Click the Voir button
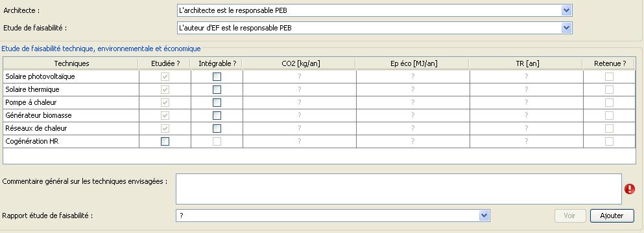This screenshot has width=644, height=233. pos(569,216)
